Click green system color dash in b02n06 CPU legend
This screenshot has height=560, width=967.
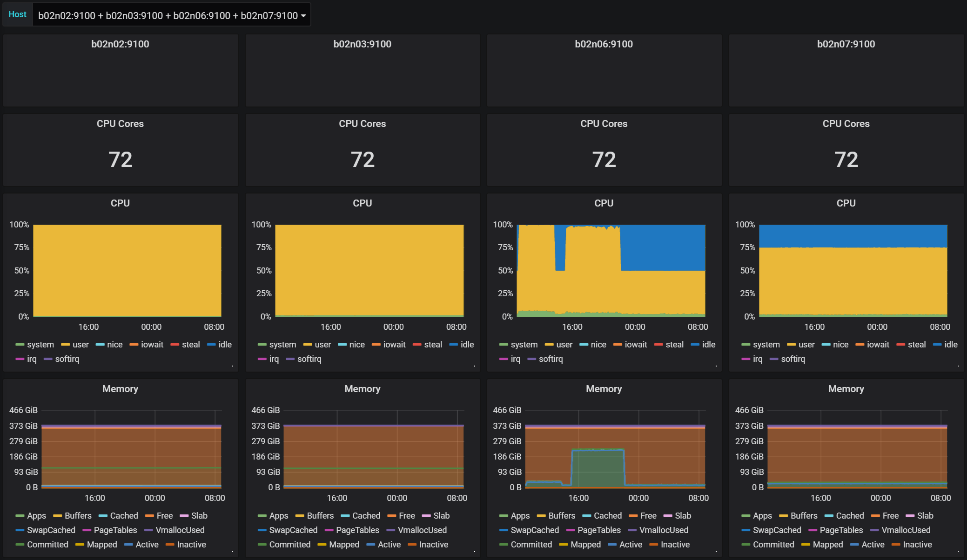(504, 345)
